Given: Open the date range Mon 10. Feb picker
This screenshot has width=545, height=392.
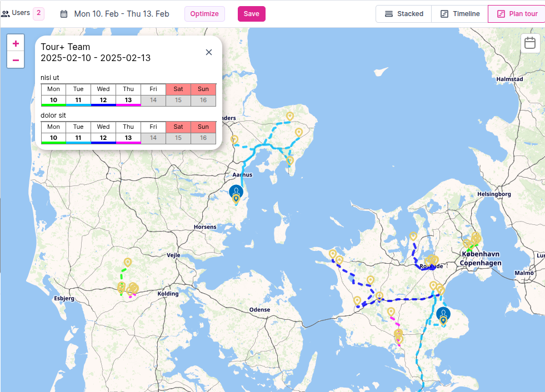Looking at the screenshot, I should coord(122,14).
